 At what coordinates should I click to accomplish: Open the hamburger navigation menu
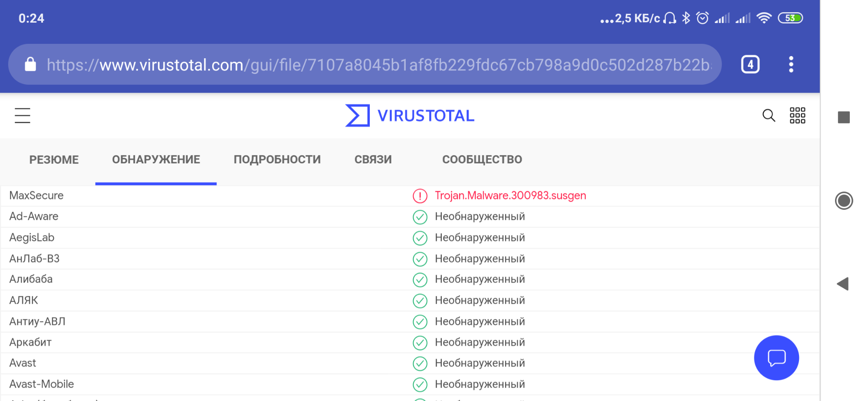click(x=23, y=116)
